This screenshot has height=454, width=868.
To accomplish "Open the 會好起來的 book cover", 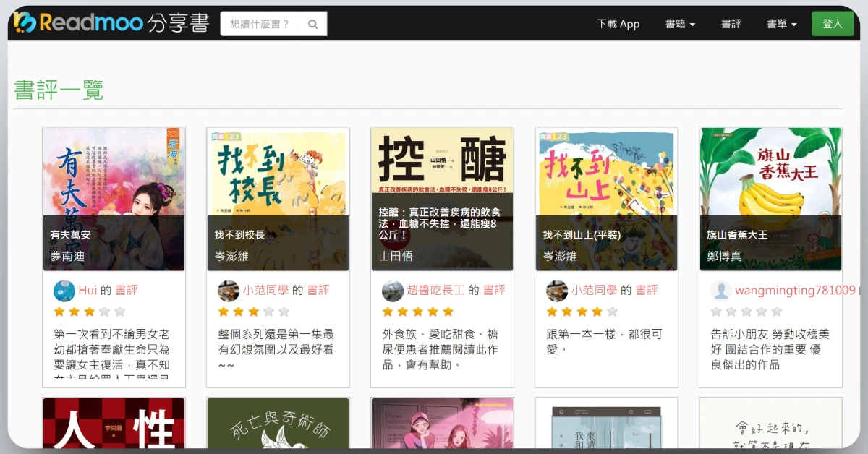I will click(770, 423).
